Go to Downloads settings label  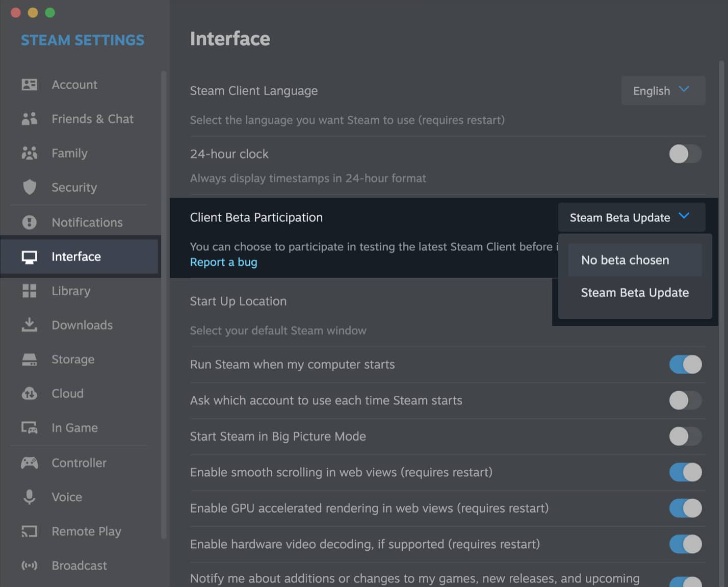tap(82, 325)
